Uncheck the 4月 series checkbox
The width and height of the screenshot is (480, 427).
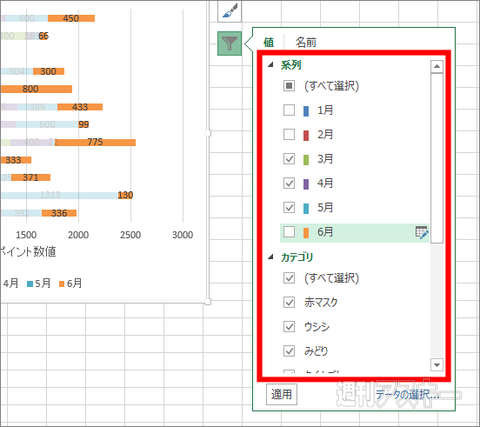tap(289, 183)
